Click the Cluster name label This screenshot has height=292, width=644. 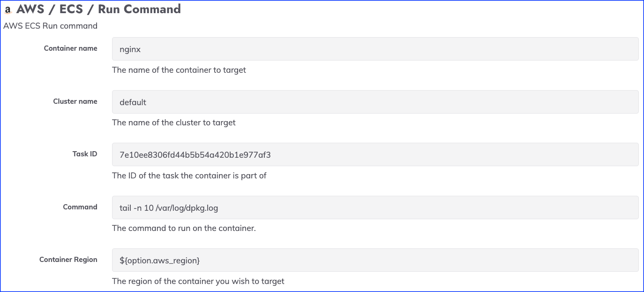coord(75,101)
